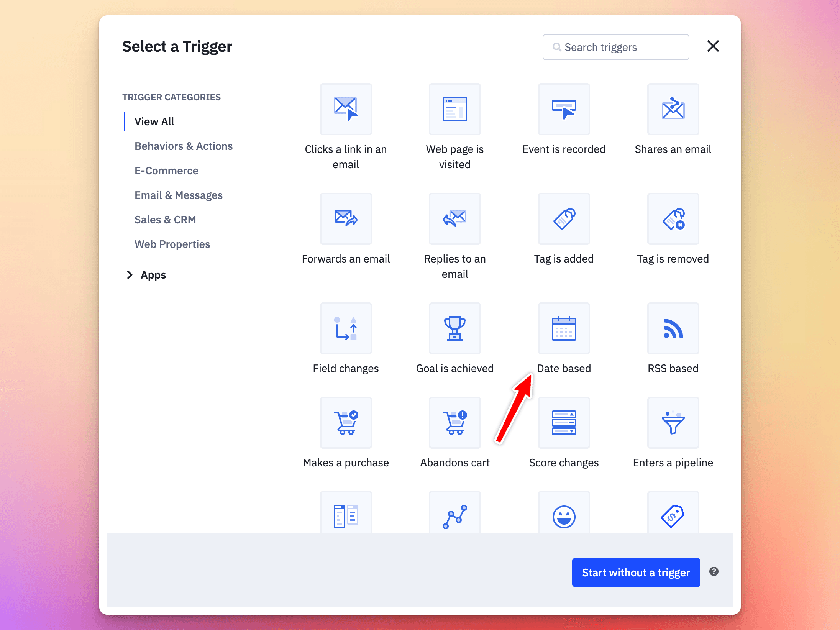Click the 'Forwards an email' label text
840x630 pixels.
[346, 259]
